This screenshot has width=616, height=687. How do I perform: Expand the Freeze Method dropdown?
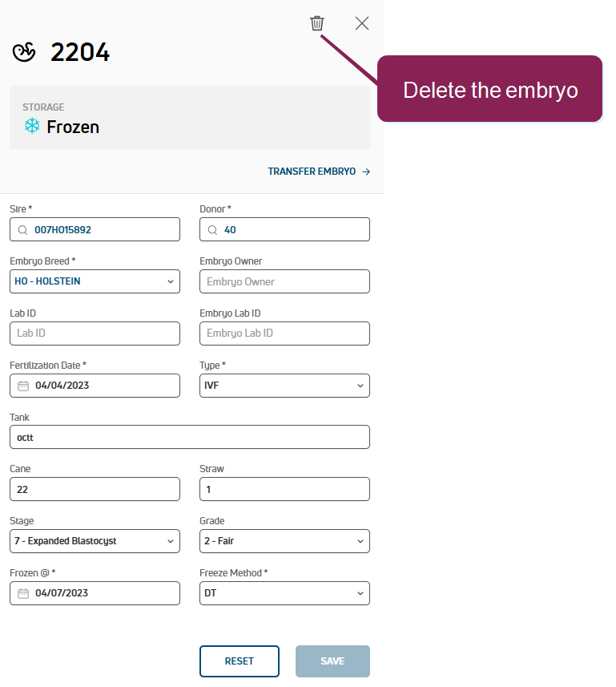tap(284, 593)
